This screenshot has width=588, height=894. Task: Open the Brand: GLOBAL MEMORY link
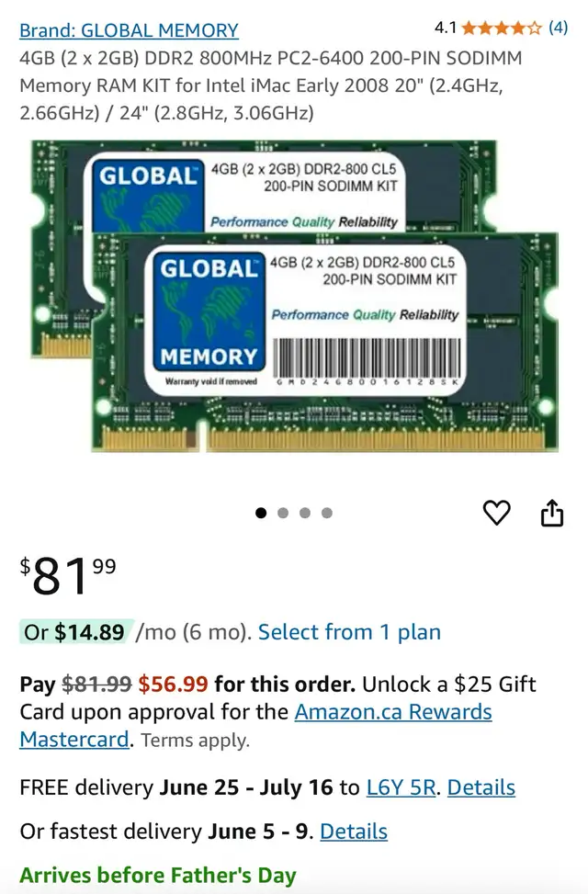tap(129, 30)
